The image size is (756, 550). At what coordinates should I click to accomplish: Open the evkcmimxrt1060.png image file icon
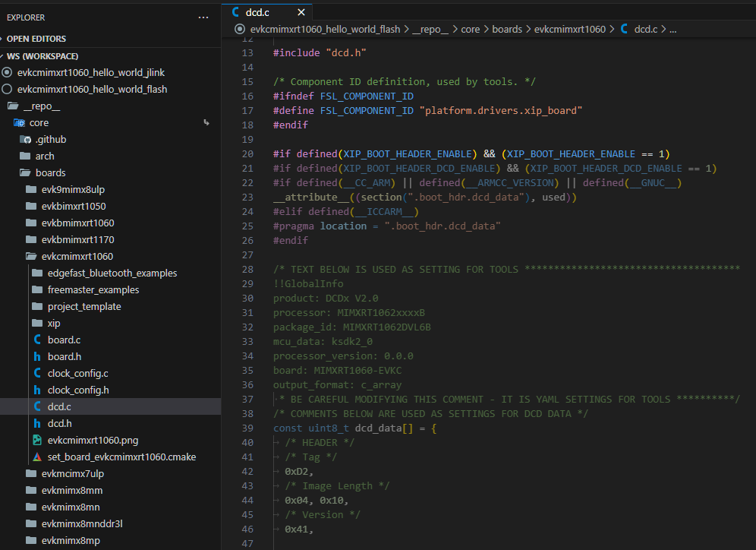[x=37, y=440]
